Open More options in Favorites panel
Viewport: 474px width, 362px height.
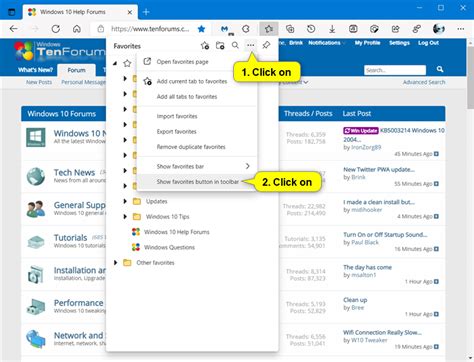(x=251, y=45)
